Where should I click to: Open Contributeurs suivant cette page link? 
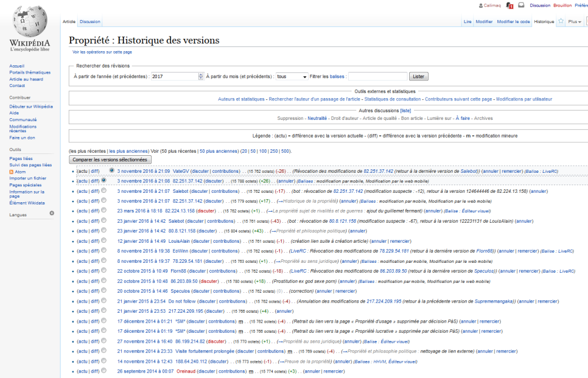[458, 99]
